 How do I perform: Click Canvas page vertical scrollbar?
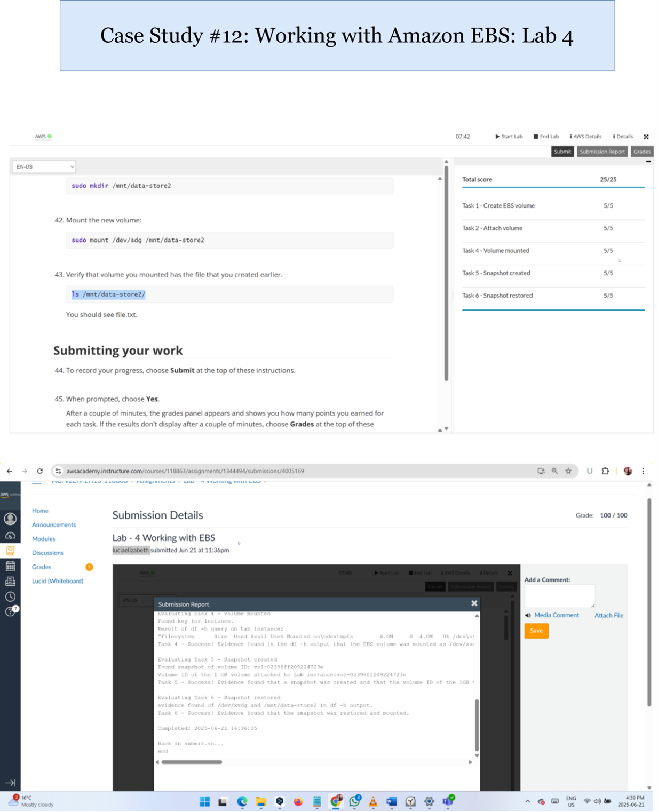[649, 602]
